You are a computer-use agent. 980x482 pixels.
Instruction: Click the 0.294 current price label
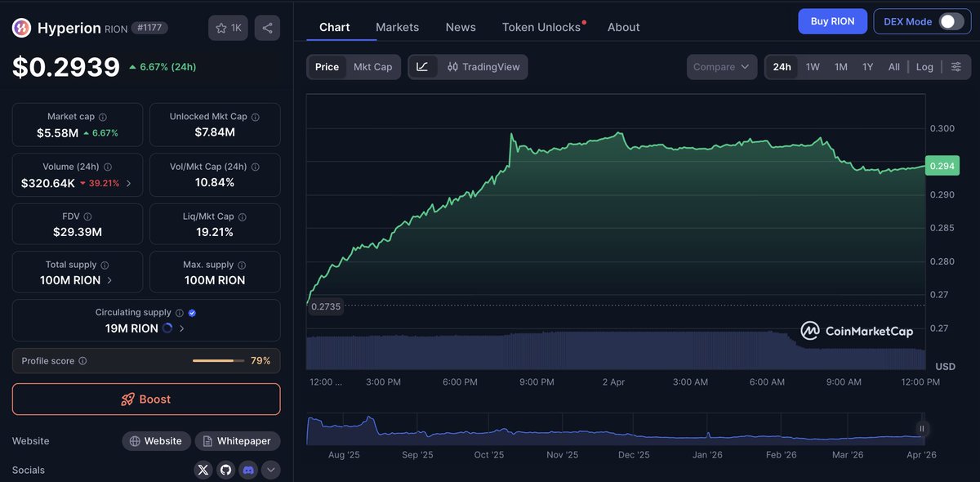[941, 166]
